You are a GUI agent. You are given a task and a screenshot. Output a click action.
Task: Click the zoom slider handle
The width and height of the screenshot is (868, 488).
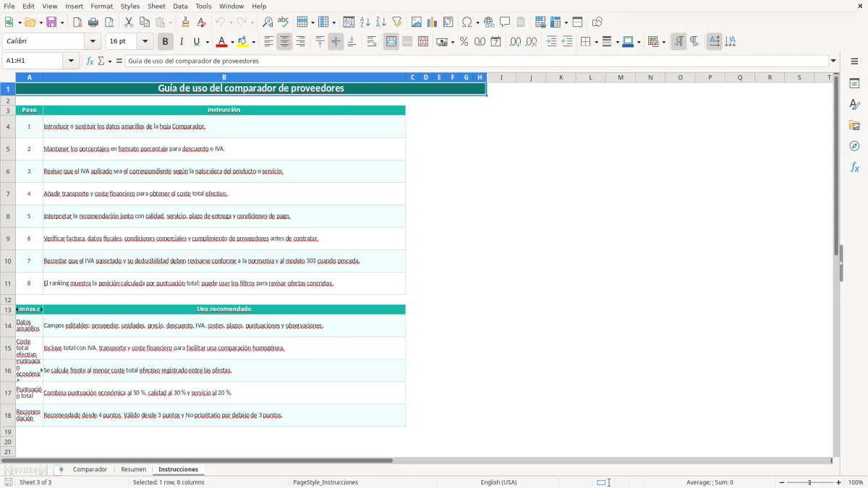[810, 482]
